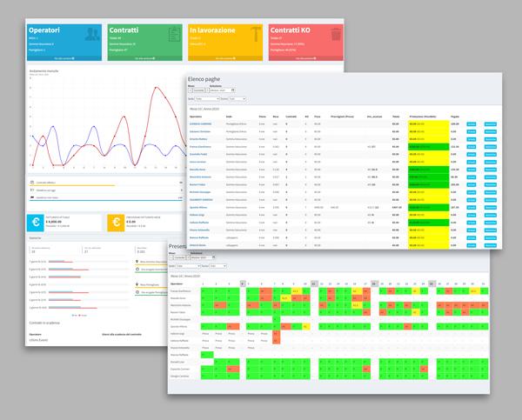Click the Operatore column header in Elenco paghe
Image resolution: width=522 pixels, height=420 pixels.
coord(196,116)
